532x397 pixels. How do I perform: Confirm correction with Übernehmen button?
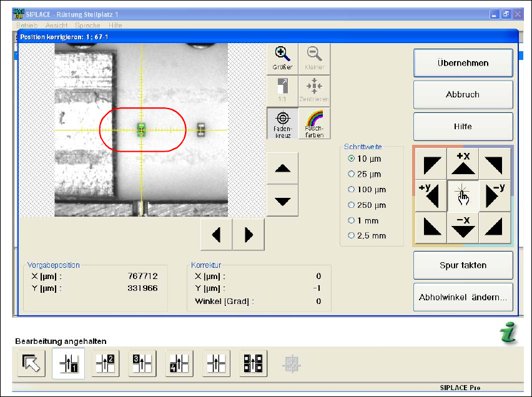pos(463,63)
